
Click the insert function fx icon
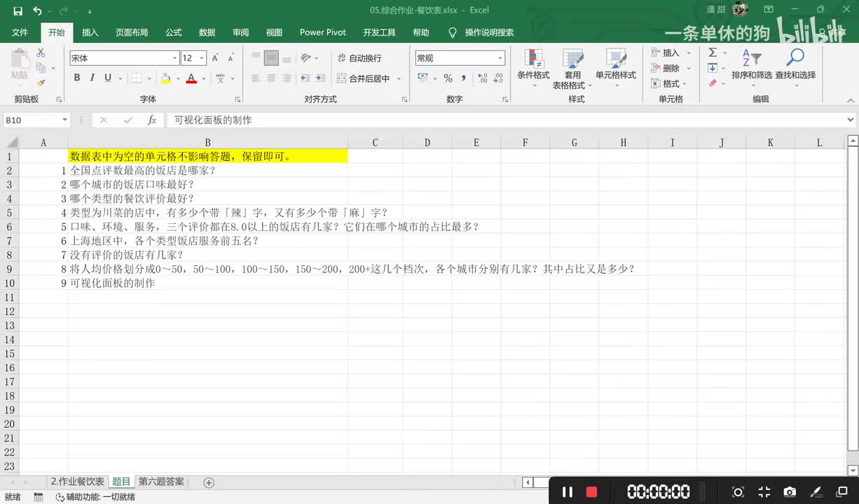[152, 120]
